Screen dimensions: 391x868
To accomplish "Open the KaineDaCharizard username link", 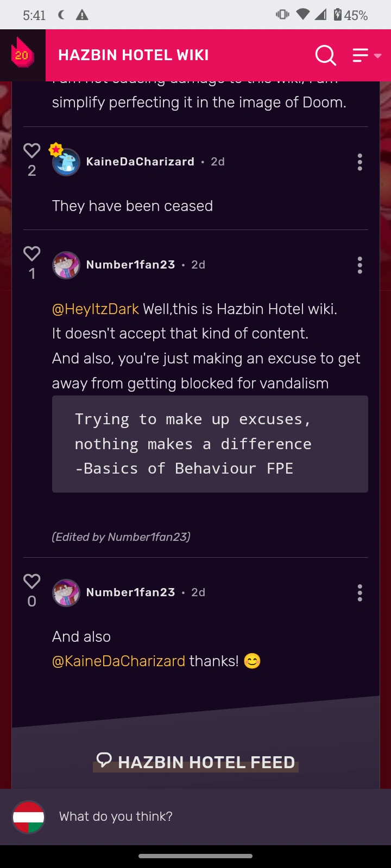I will tap(140, 162).
